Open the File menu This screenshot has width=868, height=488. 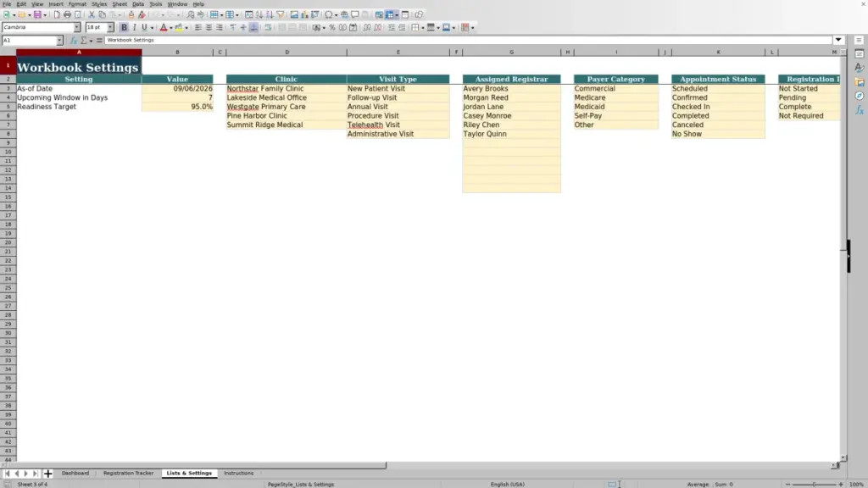[7, 4]
